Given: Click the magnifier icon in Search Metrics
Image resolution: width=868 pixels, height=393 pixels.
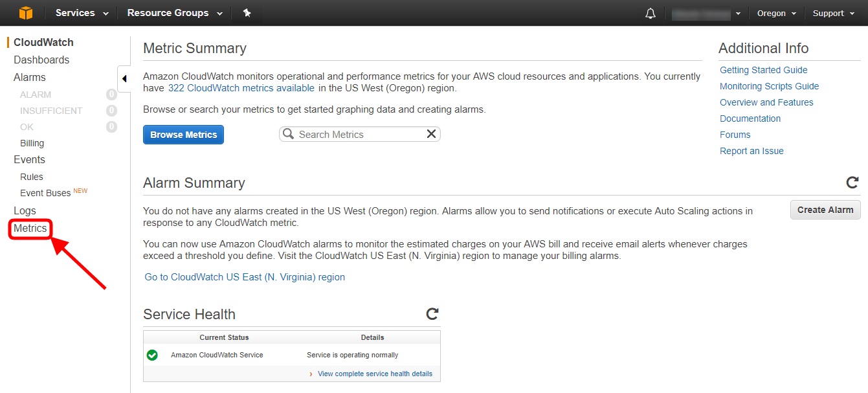Looking at the screenshot, I should point(289,134).
